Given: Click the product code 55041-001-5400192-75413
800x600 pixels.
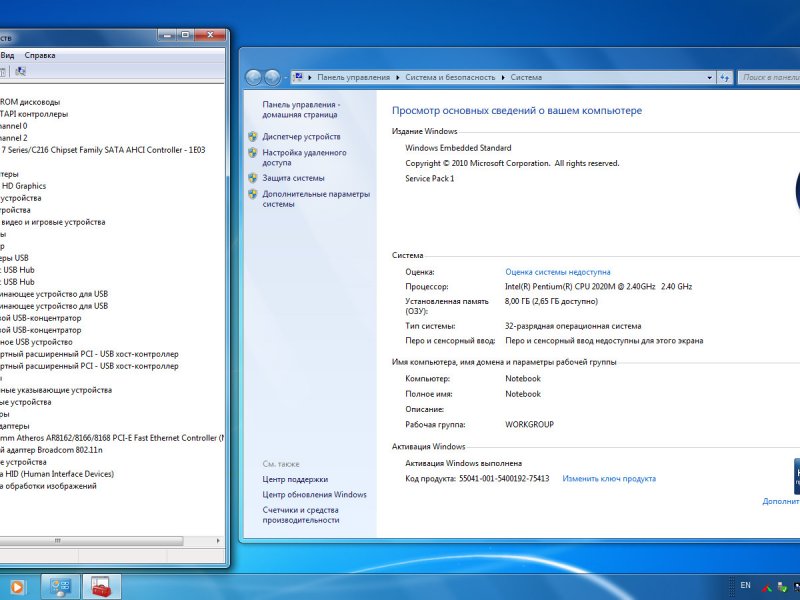Looking at the screenshot, I should point(504,479).
